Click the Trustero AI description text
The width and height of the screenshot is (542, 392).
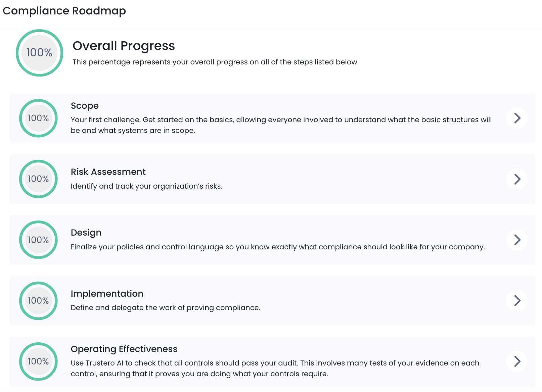(275, 368)
